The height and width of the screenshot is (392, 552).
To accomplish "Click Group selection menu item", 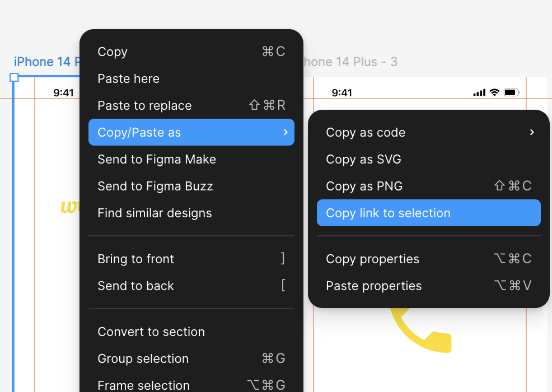I will click(190, 359).
